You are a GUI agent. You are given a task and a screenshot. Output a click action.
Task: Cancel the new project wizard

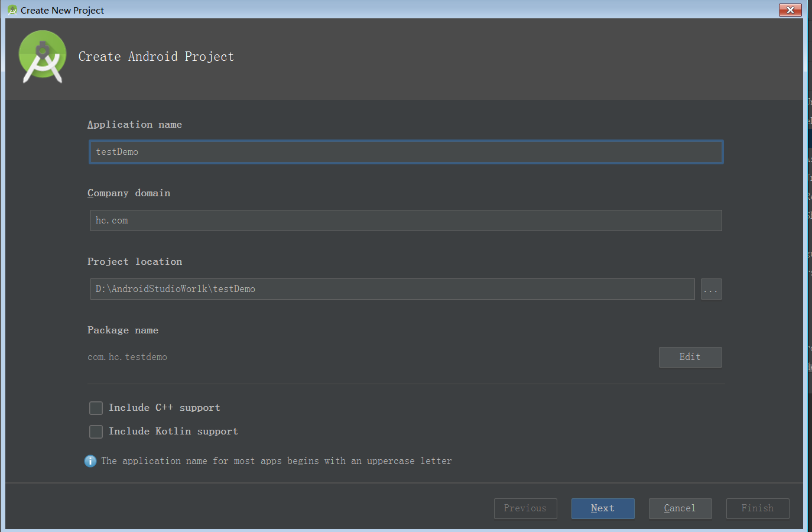click(x=680, y=508)
